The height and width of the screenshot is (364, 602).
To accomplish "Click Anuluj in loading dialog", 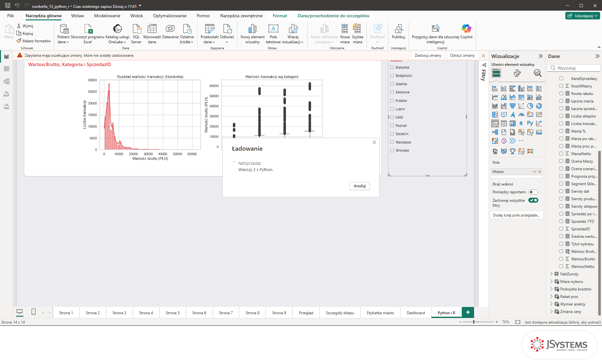I will coord(360,186).
